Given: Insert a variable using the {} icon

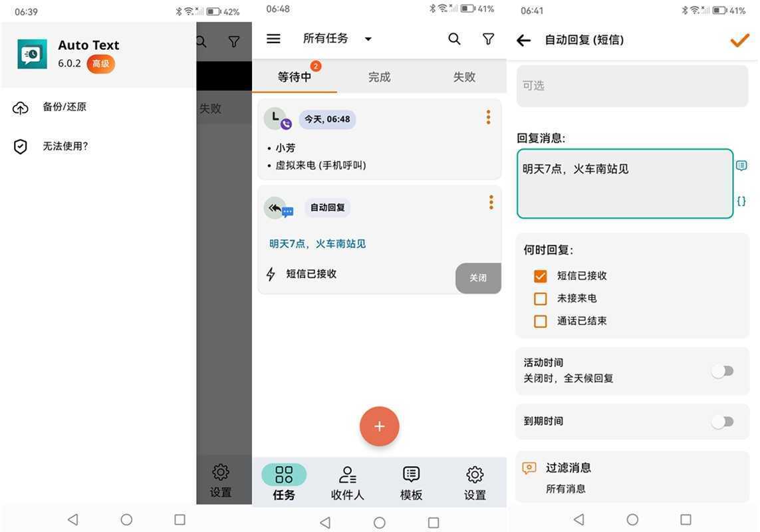Looking at the screenshot, I should 741,200.
